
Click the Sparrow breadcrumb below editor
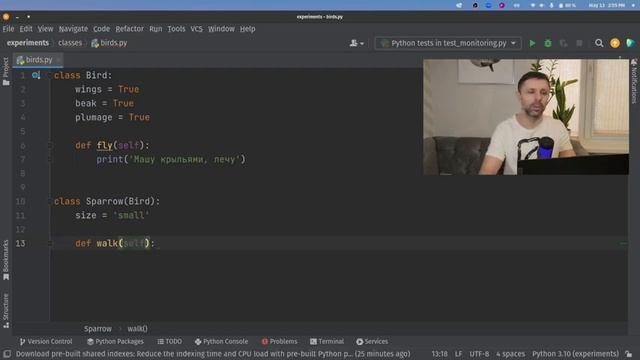(x=98, y=329)
